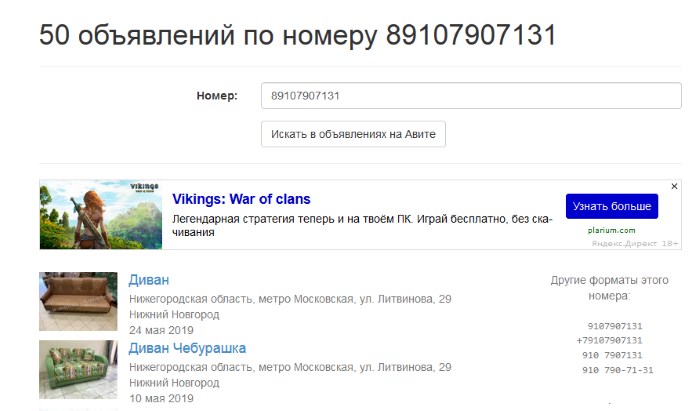This screenshot has width=700, height=411.
Task: Click the 'Номер:' field label
Action: [217, 95]
